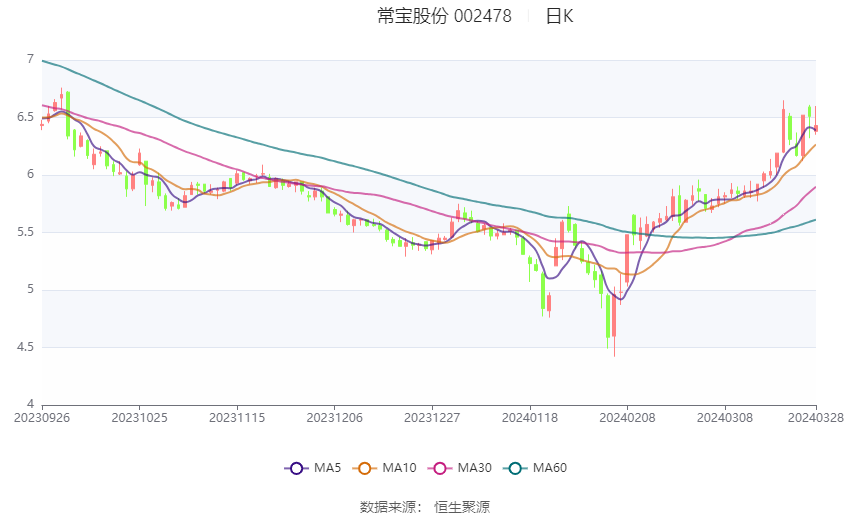Toggle the MA60 teal legend marker
The image size is (850, 517).
coord(515,468)
